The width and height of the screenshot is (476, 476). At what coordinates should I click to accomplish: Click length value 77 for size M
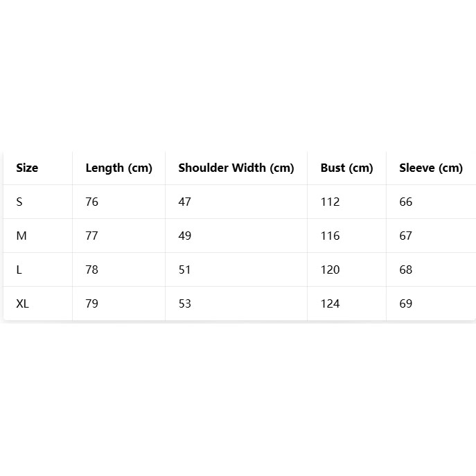(x=92, y=236)
